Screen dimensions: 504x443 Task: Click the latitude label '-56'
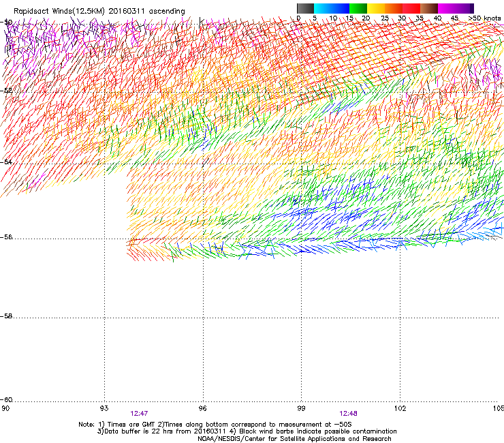[x=6, y=237]
